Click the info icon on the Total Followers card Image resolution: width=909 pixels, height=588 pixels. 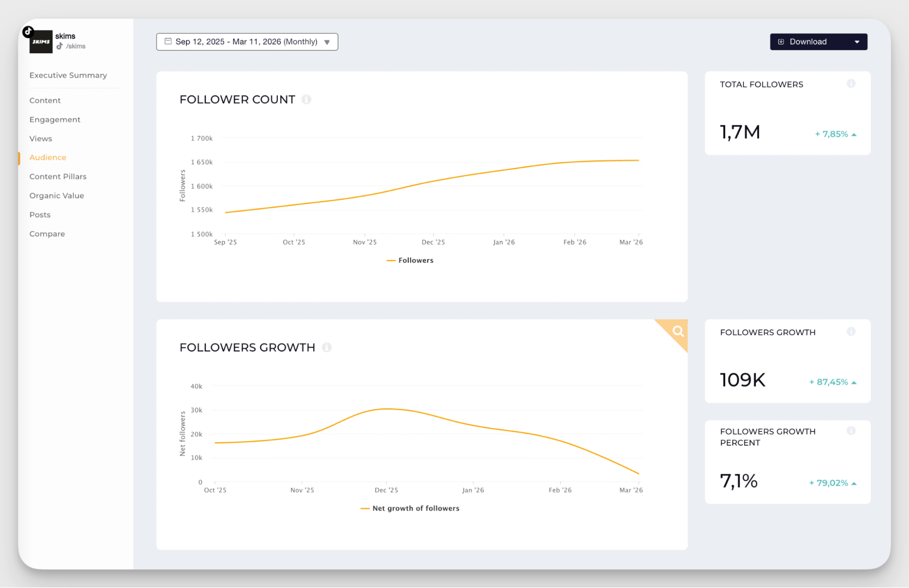click(x=851, y=84)
